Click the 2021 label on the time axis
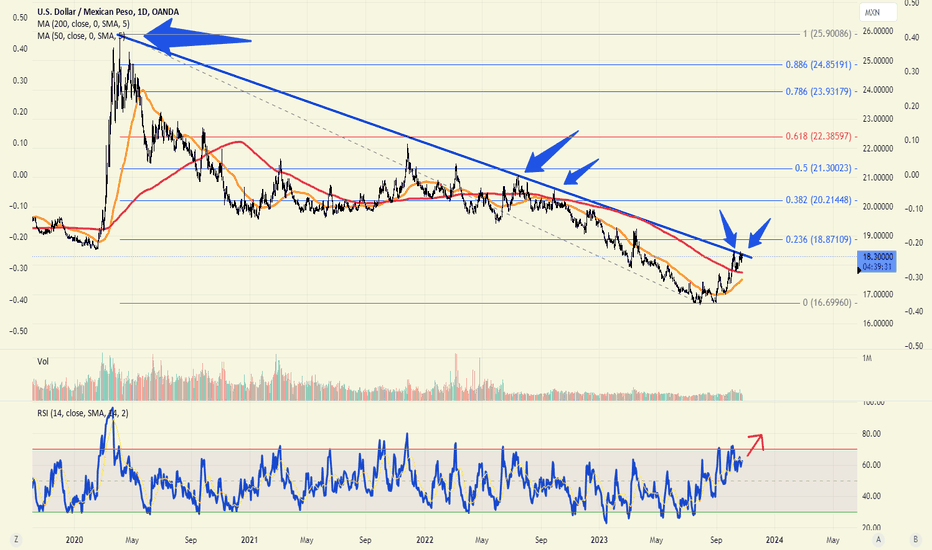932x550 pixels. pos(249,540)
